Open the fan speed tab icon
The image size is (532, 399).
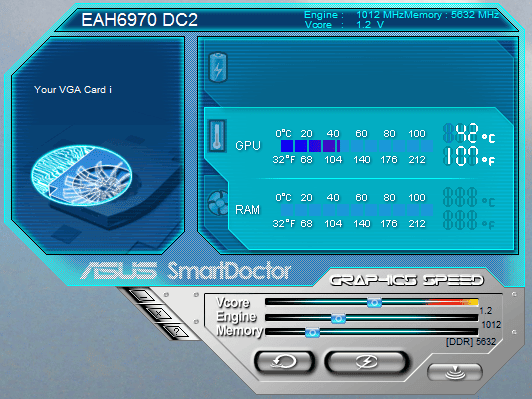click(x=218, y=203)
